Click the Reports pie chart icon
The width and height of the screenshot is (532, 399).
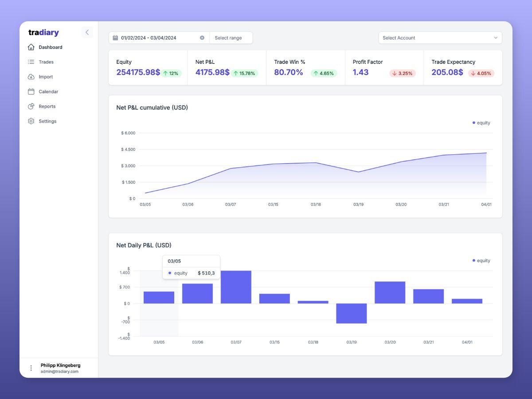pyautogui.click(x=31, y=106)
